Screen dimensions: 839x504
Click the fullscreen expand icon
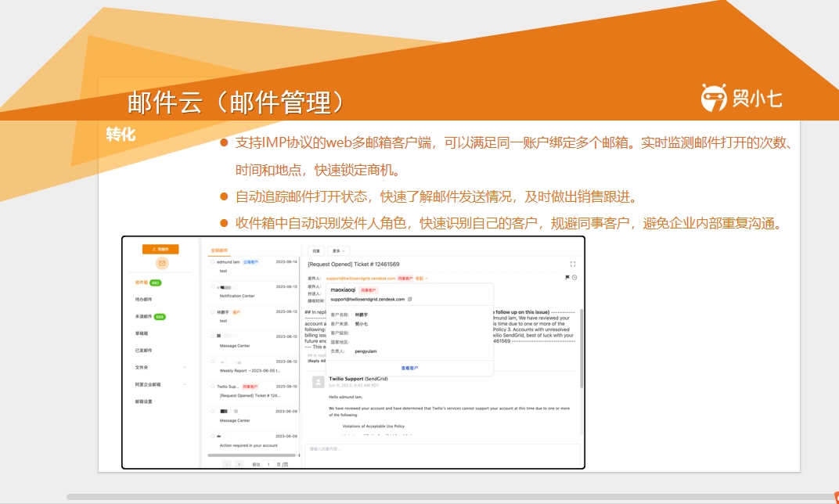pyautogui.click(x=573, y=265)
